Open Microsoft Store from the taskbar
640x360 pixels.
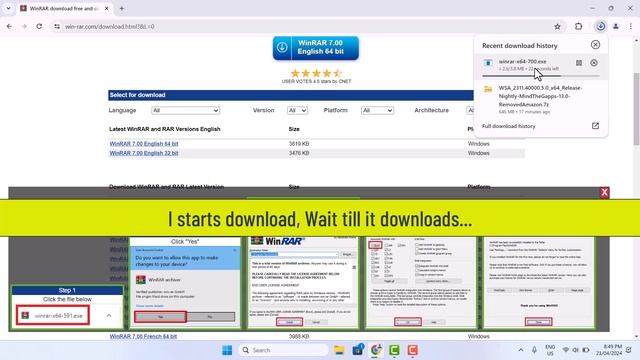click(358, 350)
